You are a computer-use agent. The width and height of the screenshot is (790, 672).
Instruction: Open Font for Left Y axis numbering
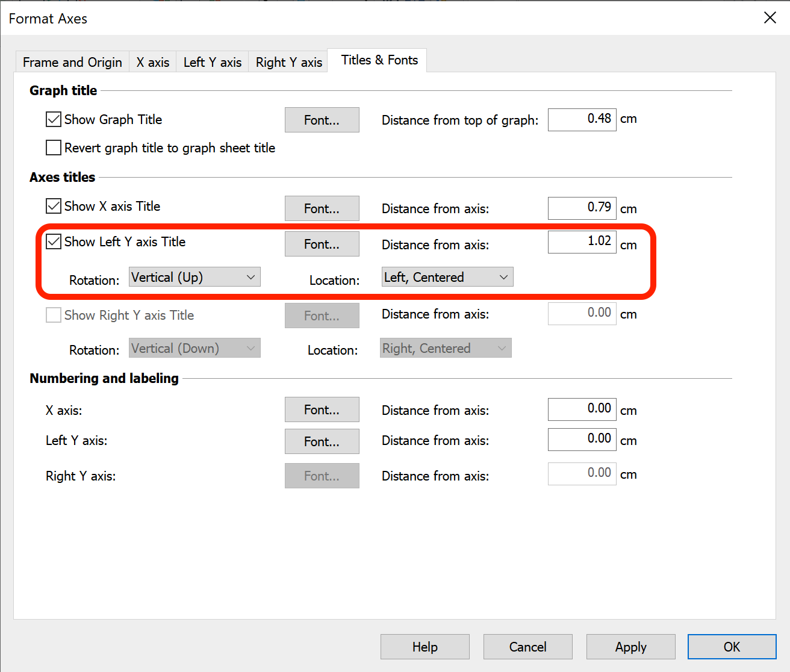click(322, 441)
